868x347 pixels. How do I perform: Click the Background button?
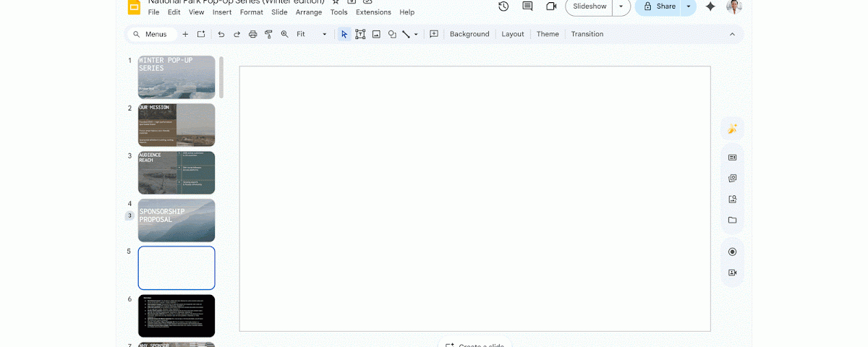point(469,34)
